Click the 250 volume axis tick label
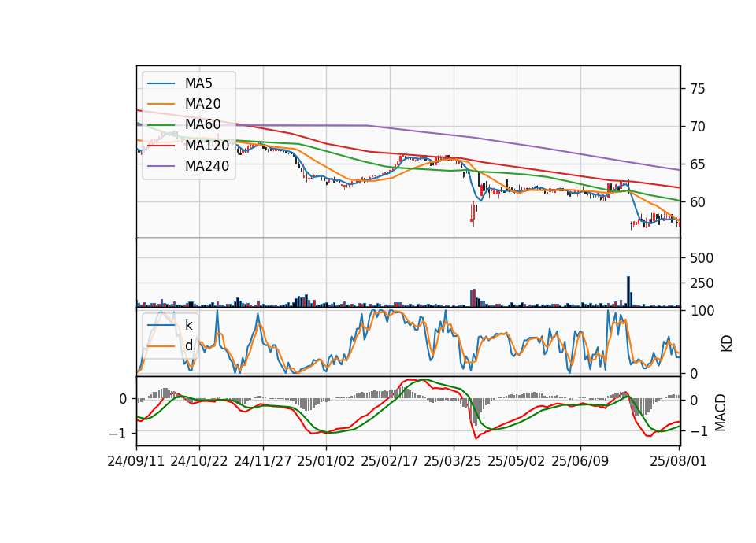 [x=702, y=283]
